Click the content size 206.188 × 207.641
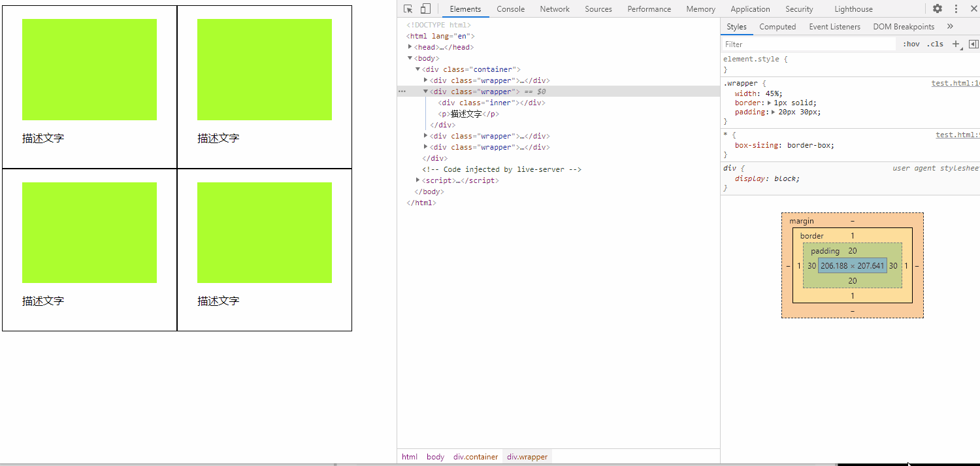The width and height of the screenshot is (980, 466). point(852,266)
